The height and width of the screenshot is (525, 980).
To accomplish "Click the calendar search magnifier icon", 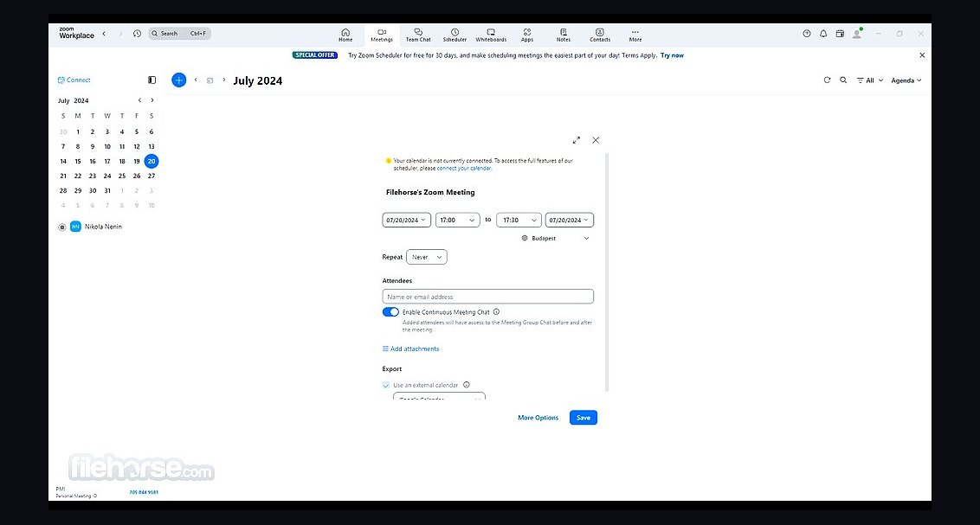I will tap(843, 80).
